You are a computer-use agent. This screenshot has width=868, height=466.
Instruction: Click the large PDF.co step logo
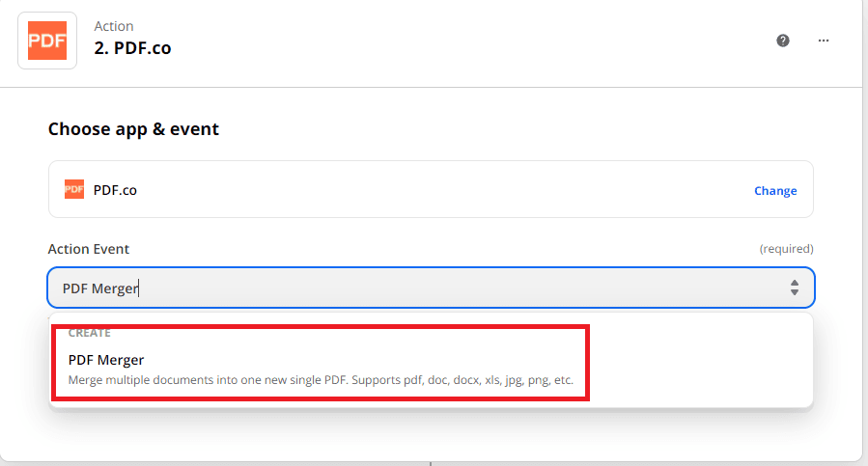[46, 40]
